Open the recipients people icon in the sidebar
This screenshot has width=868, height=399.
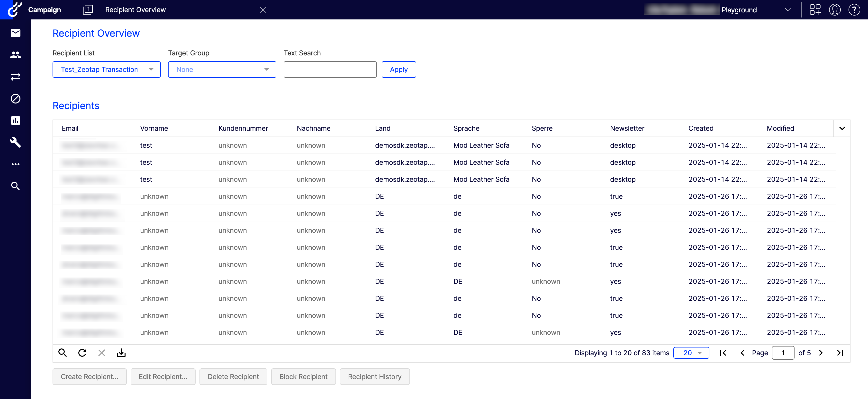point(16,55)
